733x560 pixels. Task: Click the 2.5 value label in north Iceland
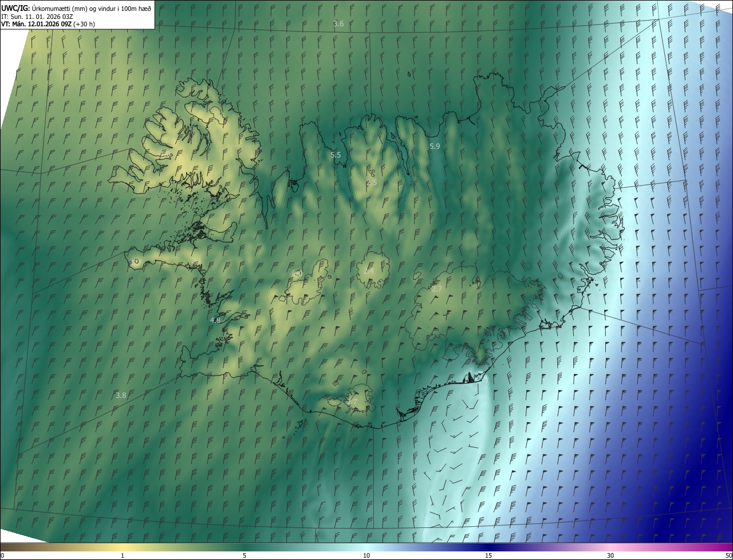click(372, 182)
